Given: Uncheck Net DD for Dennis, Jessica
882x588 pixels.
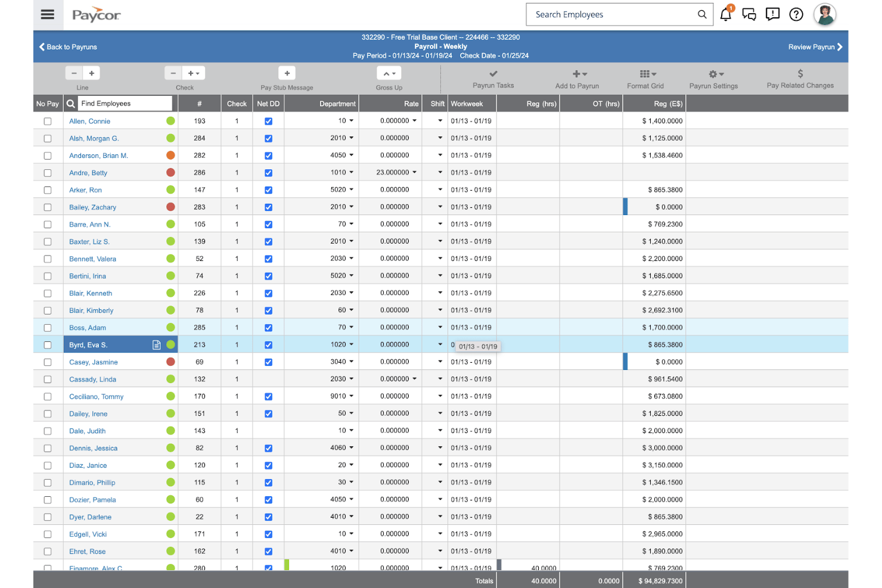Looking at the screenshot, I should coord(268,448).
